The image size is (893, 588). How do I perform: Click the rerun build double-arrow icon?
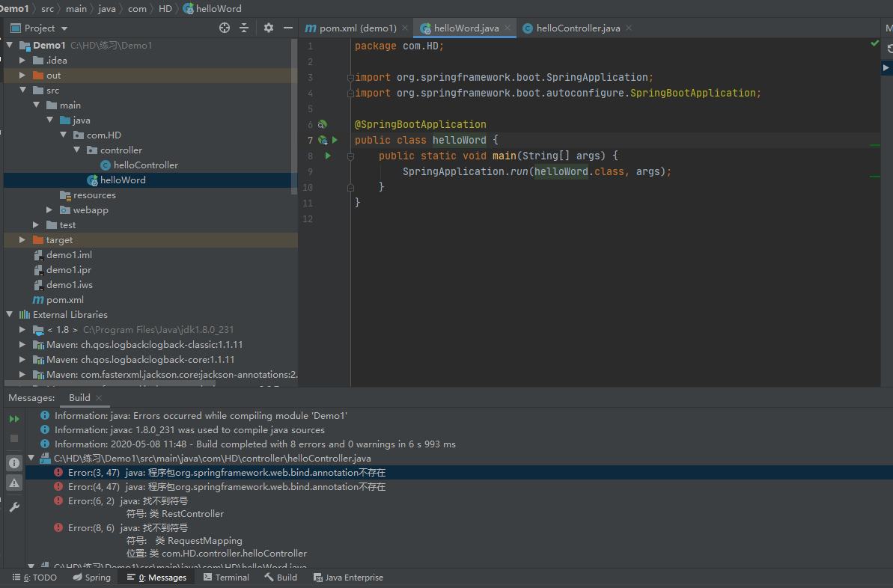pyautogui.click(x=14, y=419)
